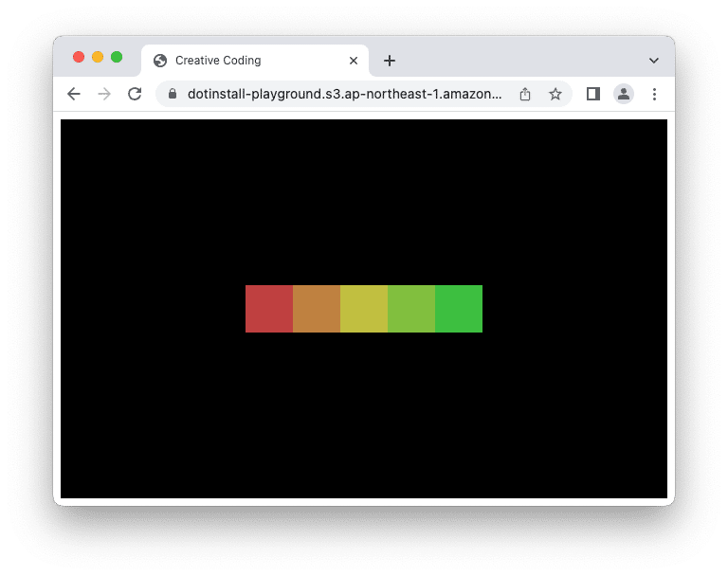
Task: Click the bright green square
Action: [459, 309]
